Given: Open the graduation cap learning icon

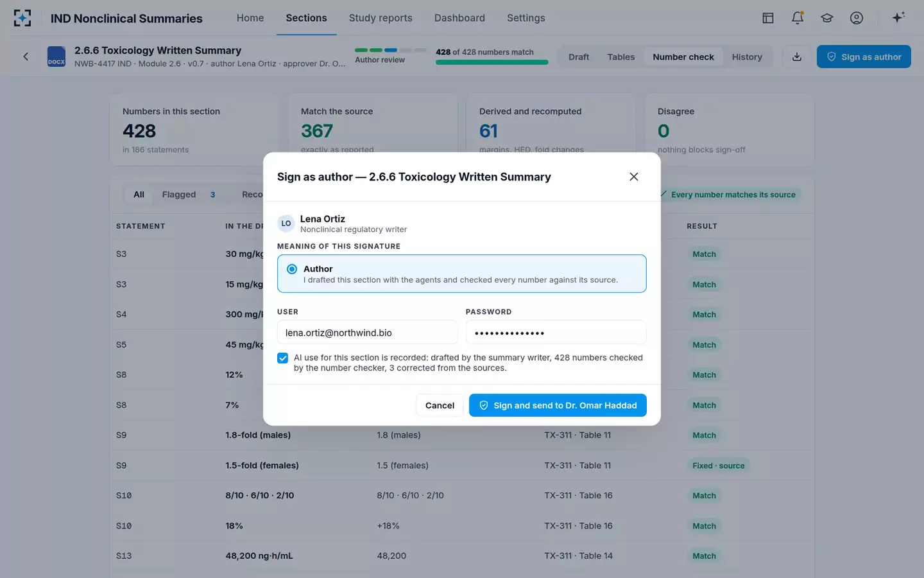Looking at the screenshot, I should (827, 18).
